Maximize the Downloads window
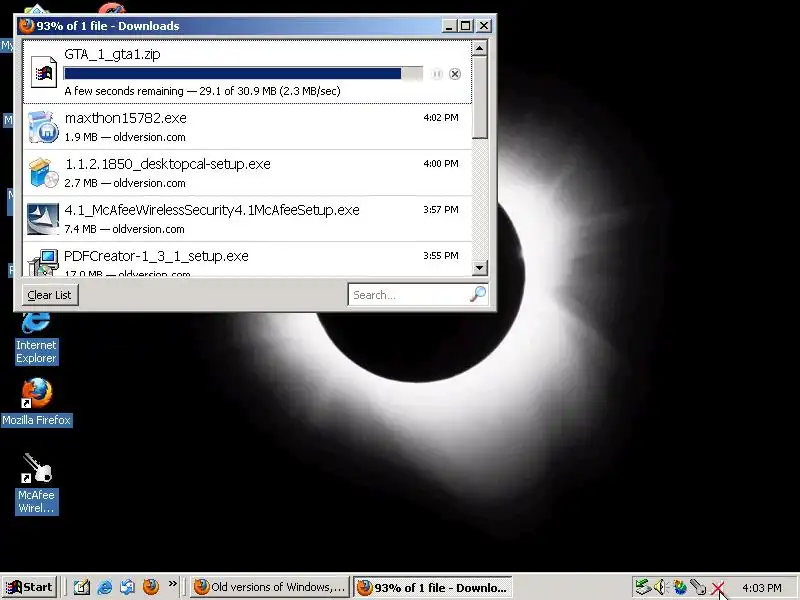 pos(466,26)
